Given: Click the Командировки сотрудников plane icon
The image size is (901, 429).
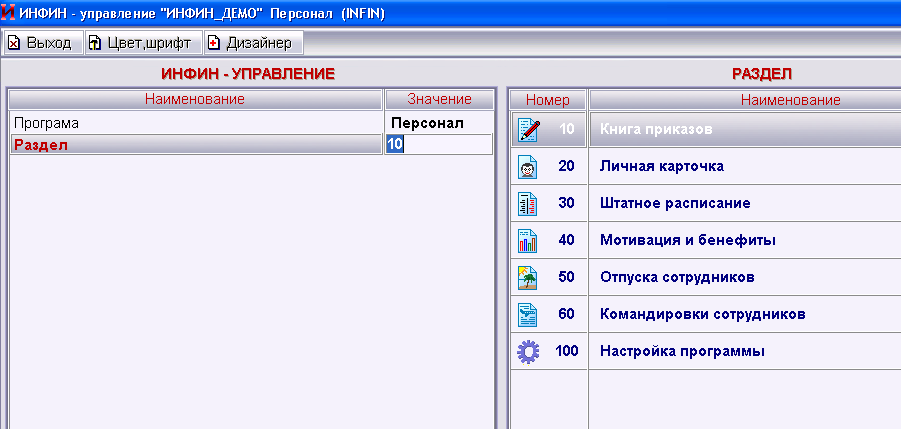Looking at the screenshot, I should point(527,314).
